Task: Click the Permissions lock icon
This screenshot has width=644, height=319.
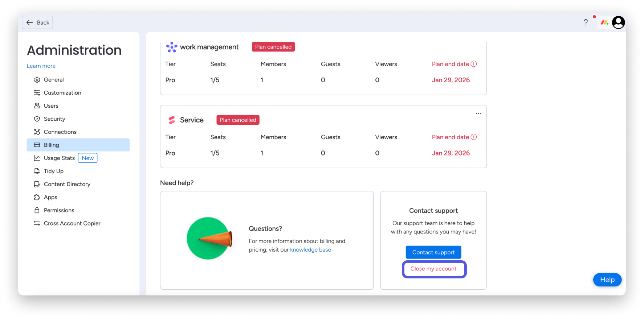Action: point(37,210)
